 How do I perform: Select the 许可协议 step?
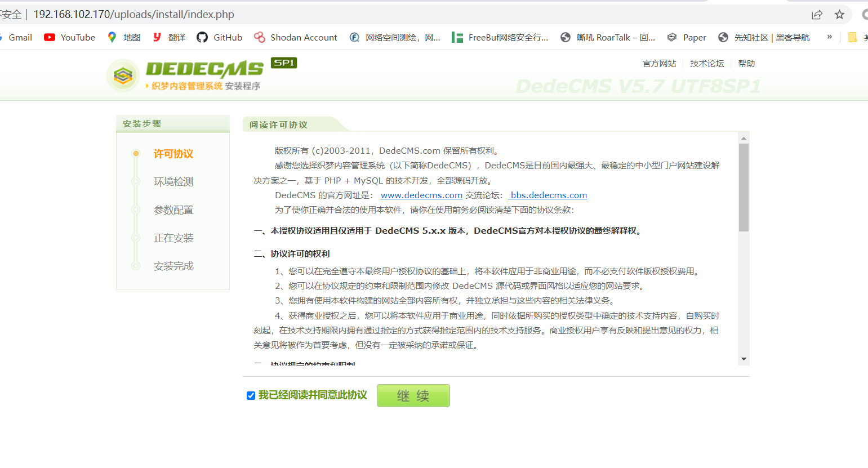click(x=173, y=154)
